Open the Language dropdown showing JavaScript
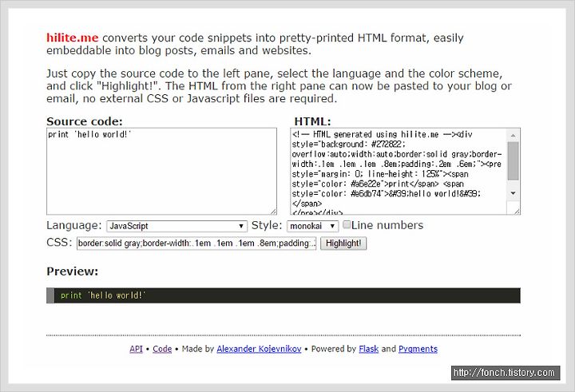 coord(176,226)
